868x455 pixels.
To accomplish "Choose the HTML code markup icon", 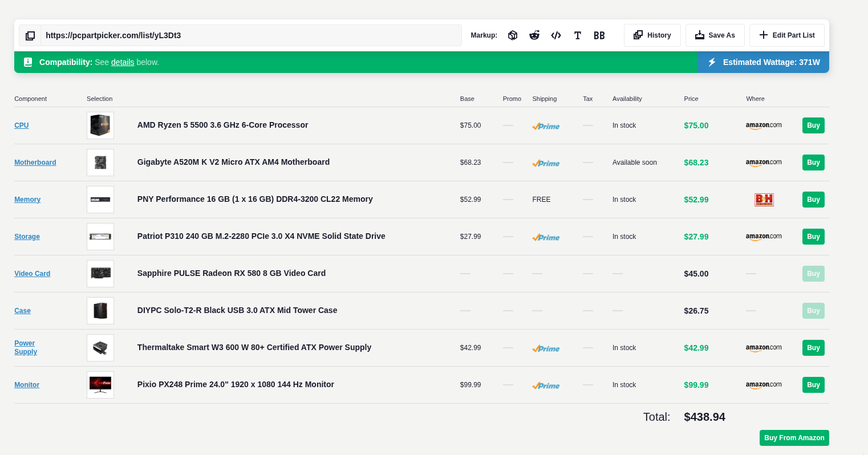I will click(x=556, y=35).
